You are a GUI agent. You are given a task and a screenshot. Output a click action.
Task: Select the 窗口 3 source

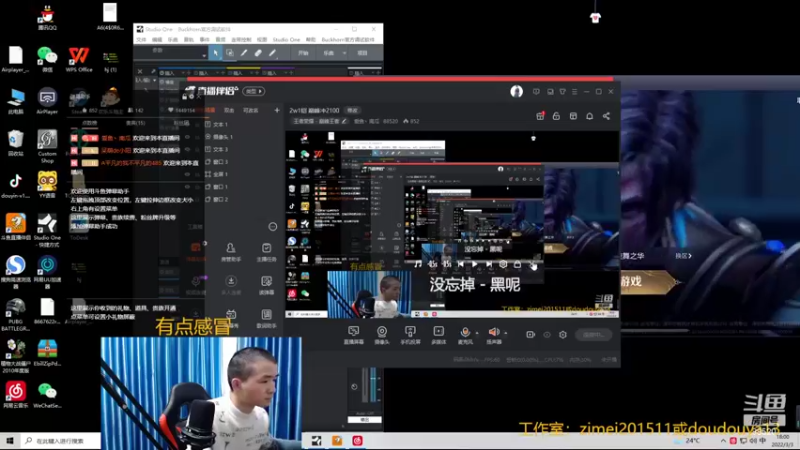pos(217,162)
